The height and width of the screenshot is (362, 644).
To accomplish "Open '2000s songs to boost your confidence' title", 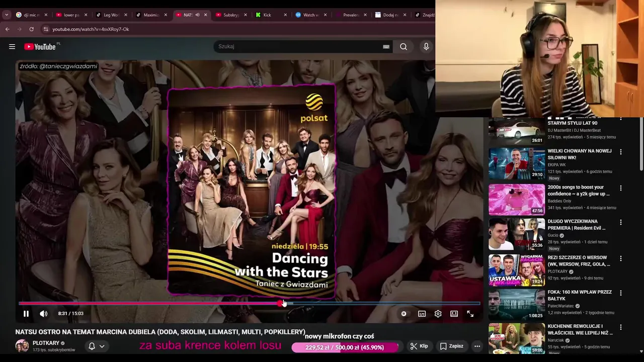I will tap(579, 191).
